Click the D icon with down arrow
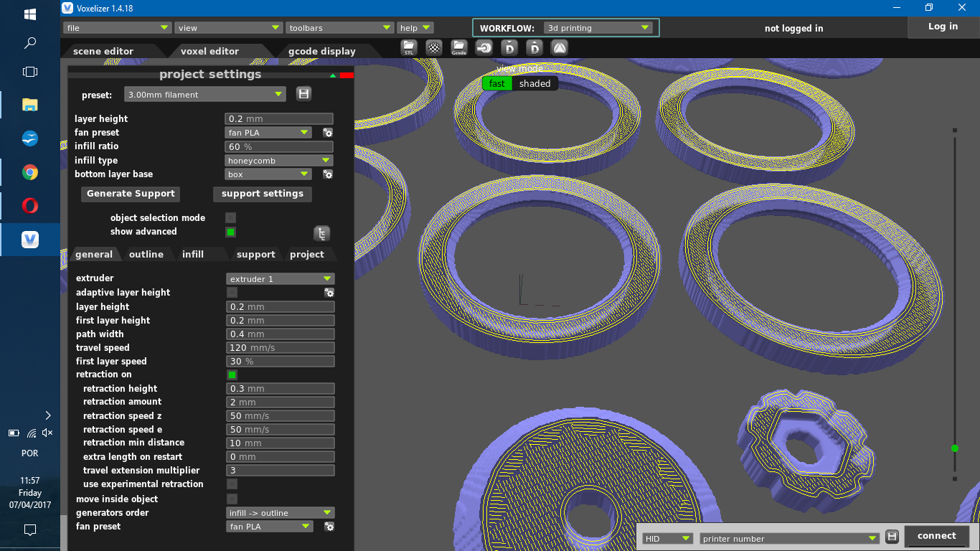Screen dimensions: 980x551 [509, 48]
